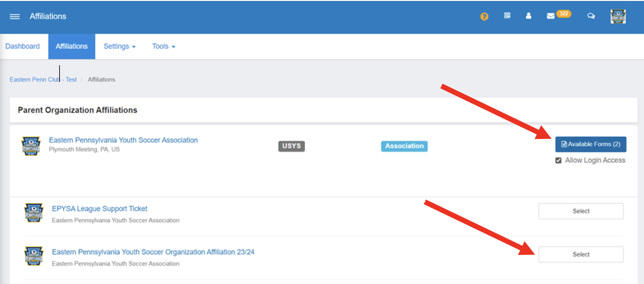Click the Plymouth Meeting, PA, US text
The width and height of the screenshot is (644, 284).
(x=84, y=150)
